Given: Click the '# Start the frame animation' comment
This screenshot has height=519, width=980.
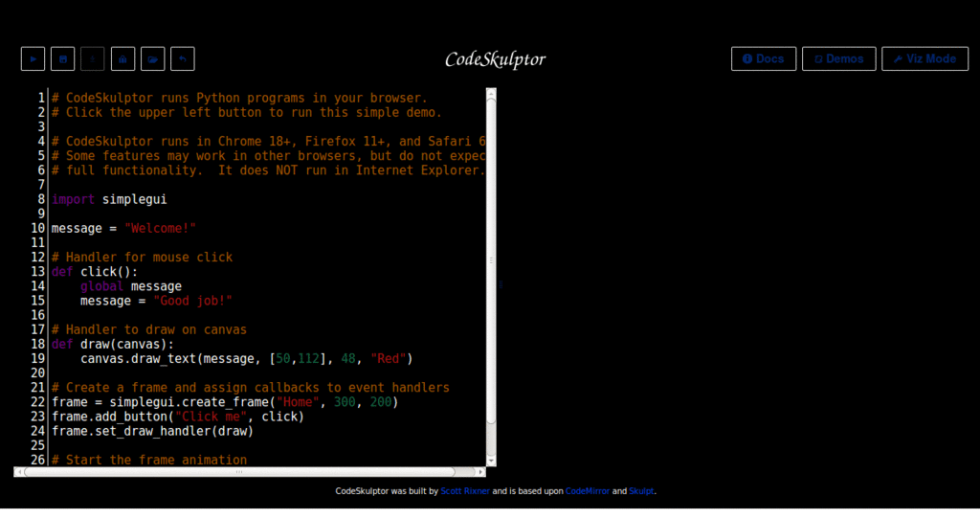Looking at the screenshot, I should pyautogui.click(x=148, y=461).
